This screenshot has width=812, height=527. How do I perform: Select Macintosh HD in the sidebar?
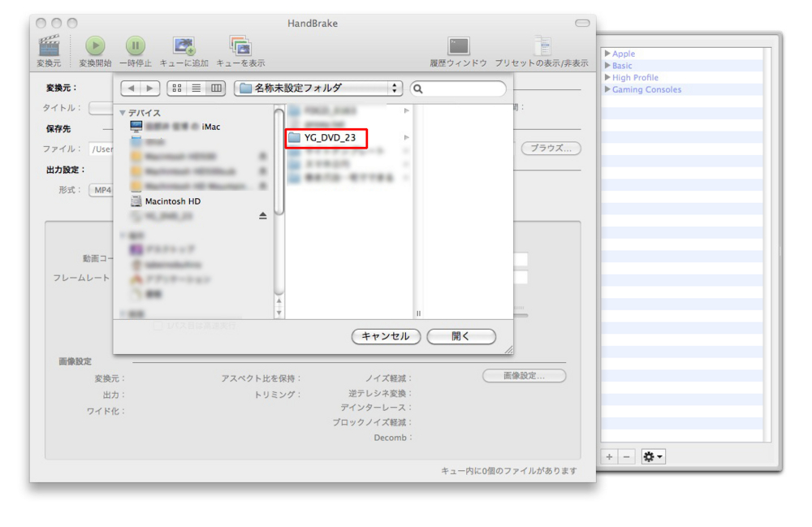[166, 201]
